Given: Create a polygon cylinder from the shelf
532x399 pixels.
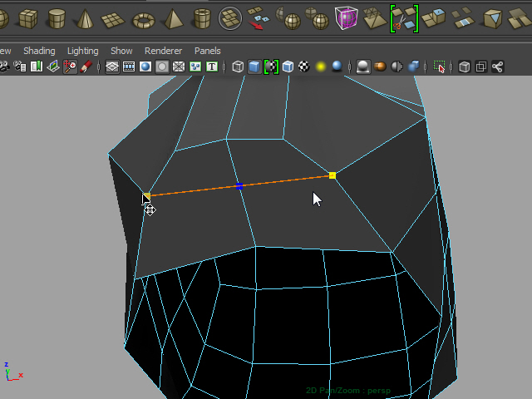Looking at the screenshot, I should coord(57,17).
